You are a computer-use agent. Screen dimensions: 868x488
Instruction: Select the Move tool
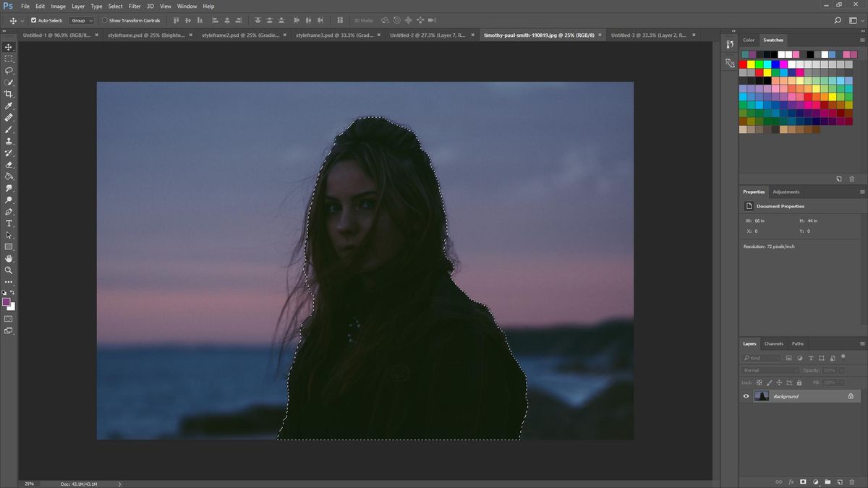[x=9, y=47]
